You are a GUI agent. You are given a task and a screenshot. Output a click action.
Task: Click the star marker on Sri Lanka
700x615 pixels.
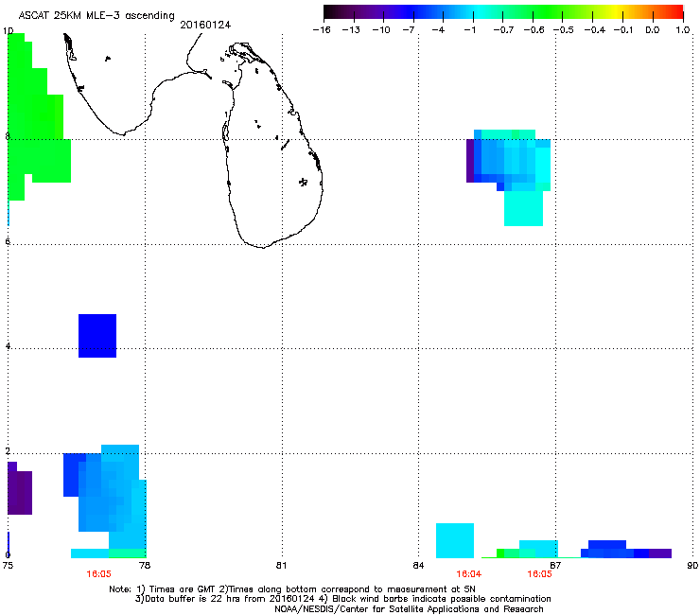click(304, 182)
